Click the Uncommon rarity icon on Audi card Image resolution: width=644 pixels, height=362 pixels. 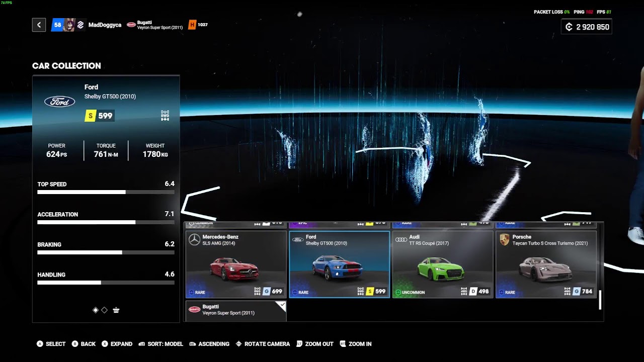coord(398,292)
